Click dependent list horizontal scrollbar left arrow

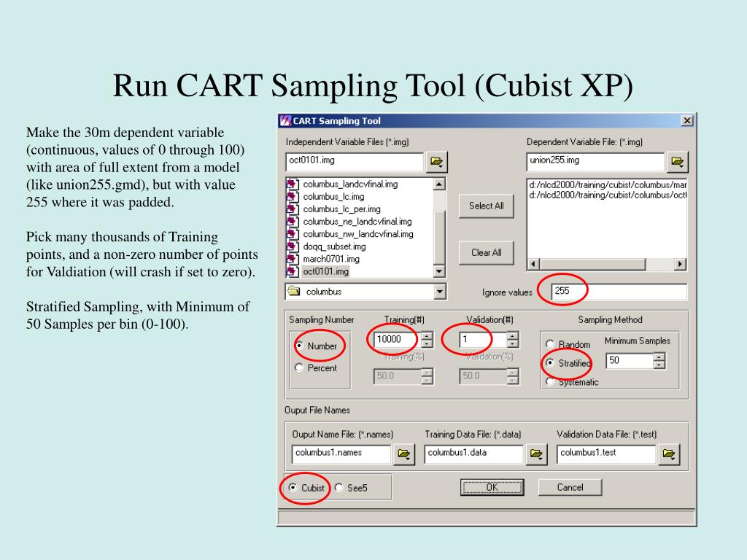pyautogui.click(x=533, y=264)
